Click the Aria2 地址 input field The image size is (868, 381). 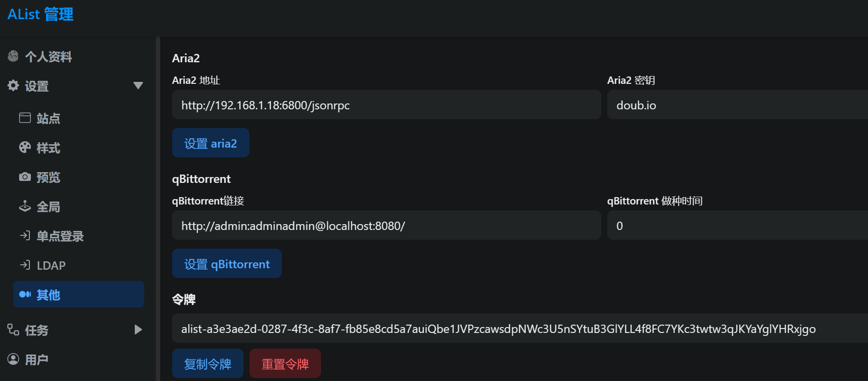click(386, 104)
